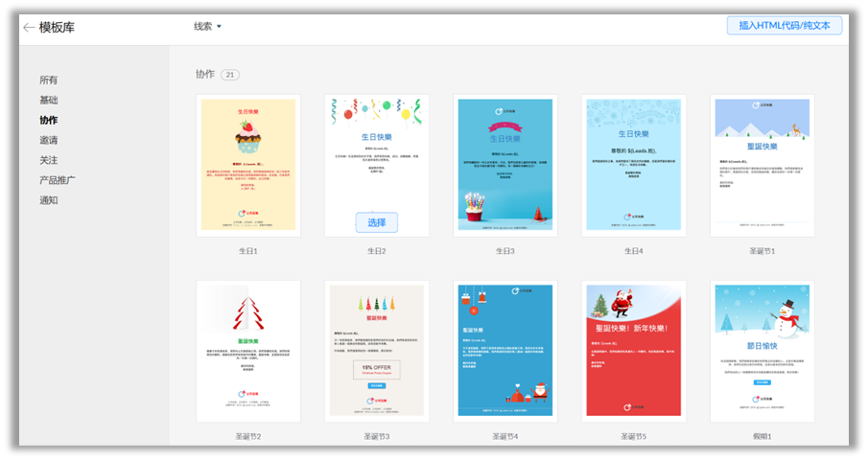
Task: Pick the 生日1 cupcake template thumbnail
Action: [x=248, y=165]
